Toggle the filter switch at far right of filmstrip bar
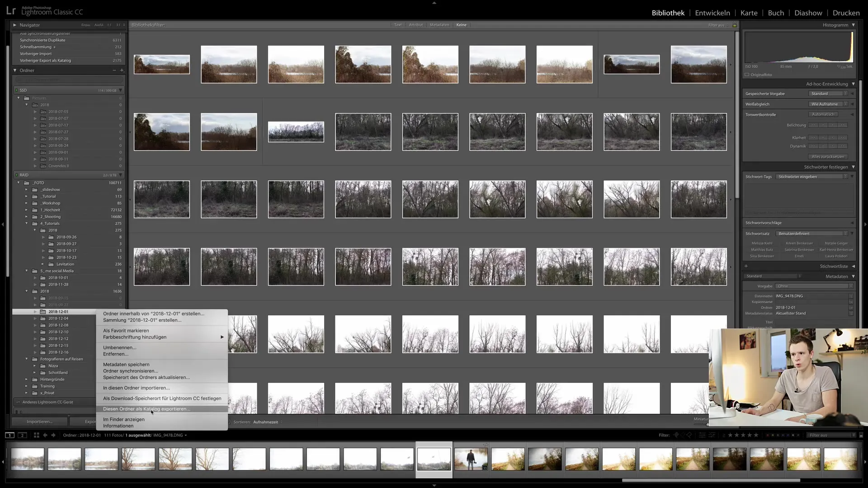The height and width of the screenshot is (488, 868). (x=861, y=435)
